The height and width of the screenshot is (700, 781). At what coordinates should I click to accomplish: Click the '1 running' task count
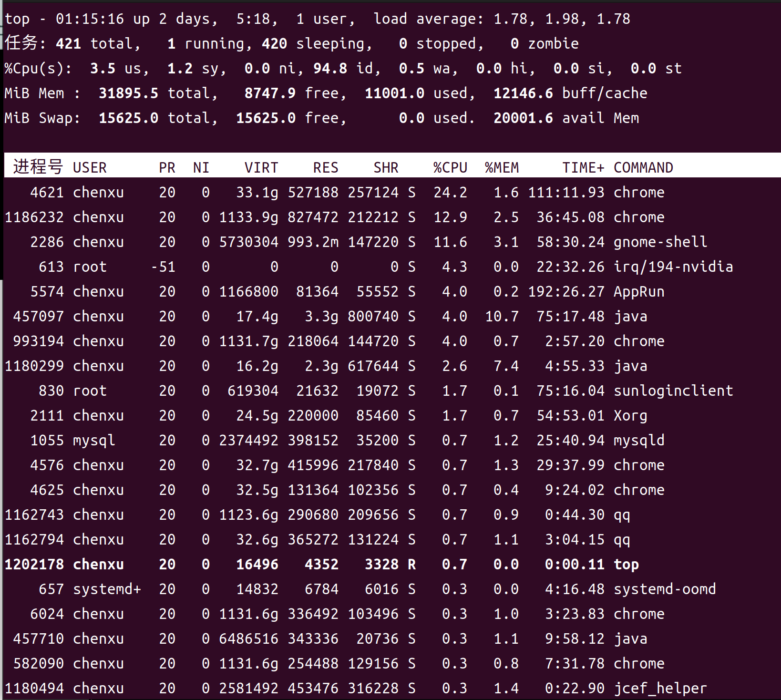(206, 43)
